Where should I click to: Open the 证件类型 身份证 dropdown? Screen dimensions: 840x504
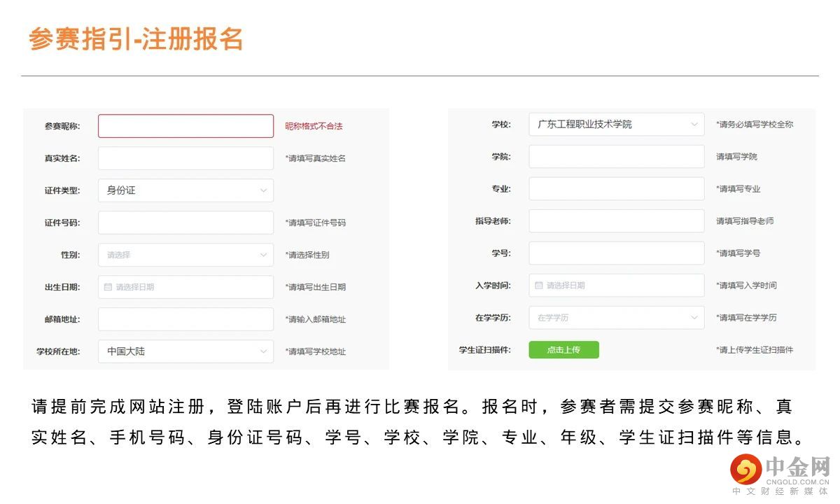[185, 190]
